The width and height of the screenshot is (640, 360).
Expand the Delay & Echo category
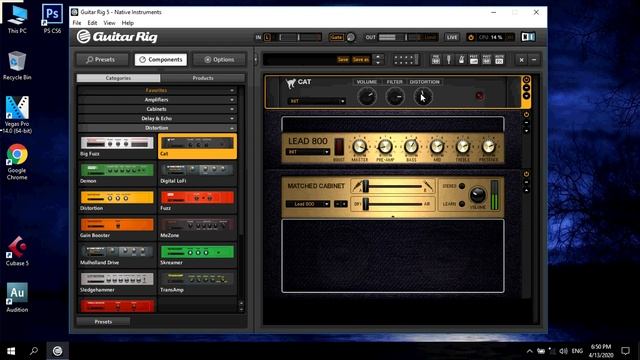pos(157,118)
